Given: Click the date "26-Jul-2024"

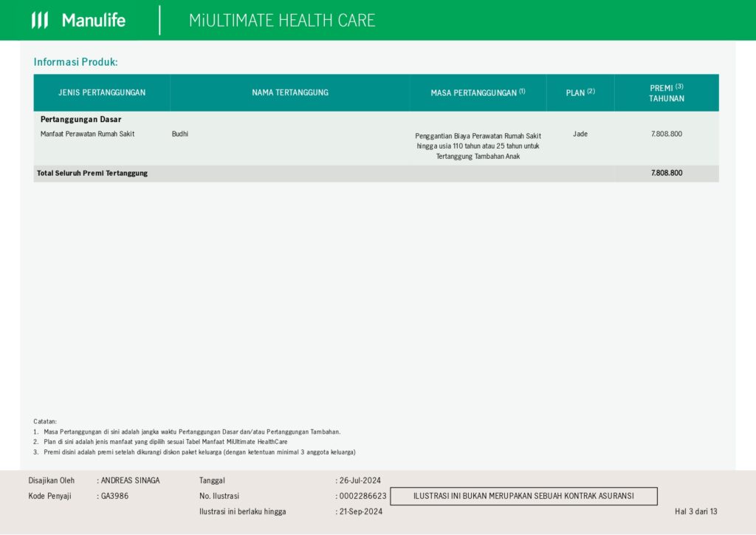Looking at the screenshot, I should [360, 480].
